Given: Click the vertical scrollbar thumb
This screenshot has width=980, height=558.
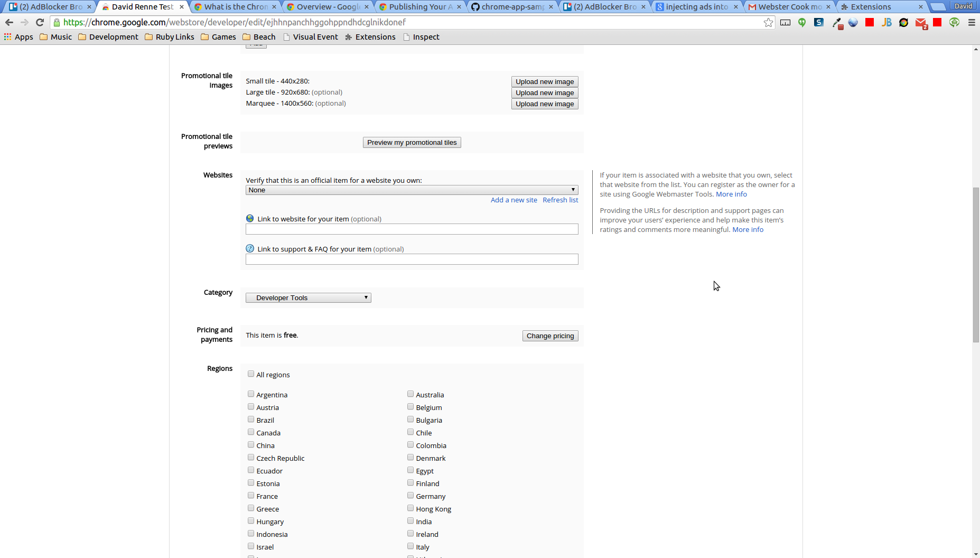Looking at the screenshot, I should coord(976,265).
